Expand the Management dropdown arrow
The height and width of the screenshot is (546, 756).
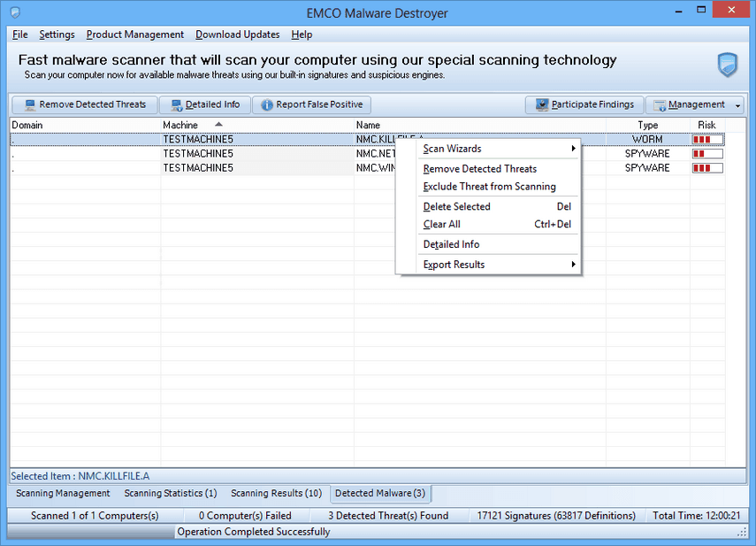pos(737,105)
